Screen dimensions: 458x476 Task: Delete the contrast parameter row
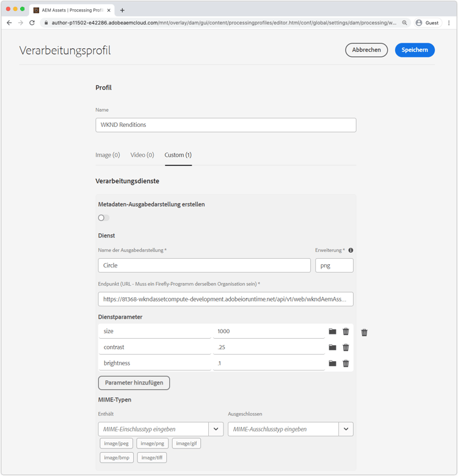(x=346, y=347)
